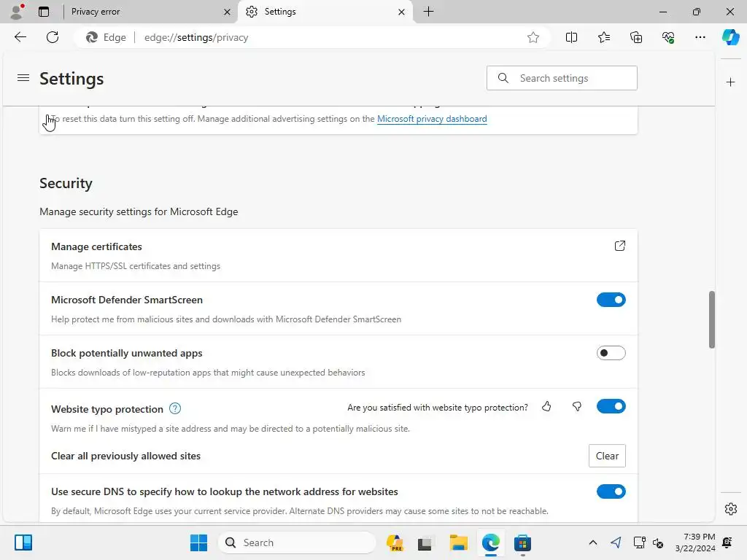Switch to the Privacy error tab
The image size is (747, 560).
pos(143,12)
